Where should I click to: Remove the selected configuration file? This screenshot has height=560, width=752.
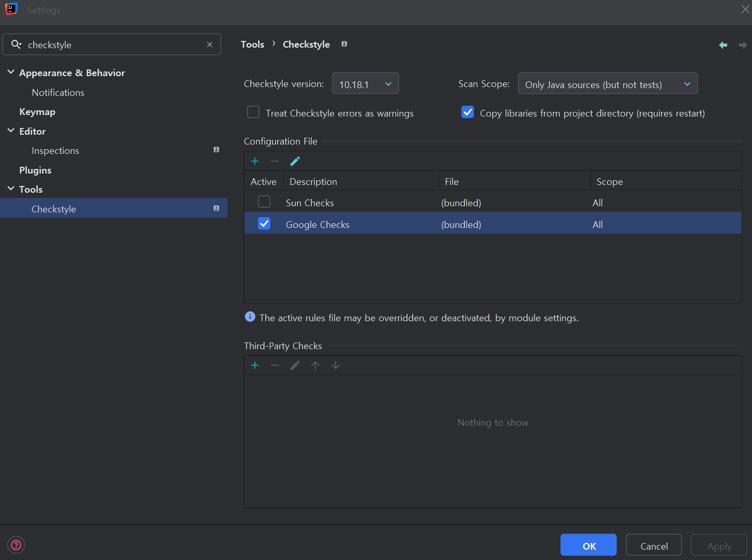[275, 161]
